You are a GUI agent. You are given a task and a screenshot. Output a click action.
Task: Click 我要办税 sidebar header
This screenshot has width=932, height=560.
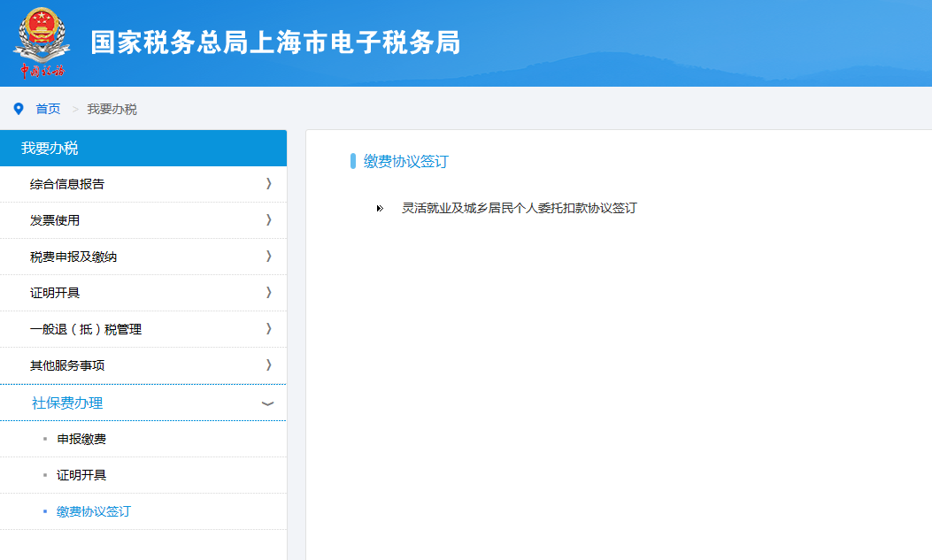(x=50, y=149)
